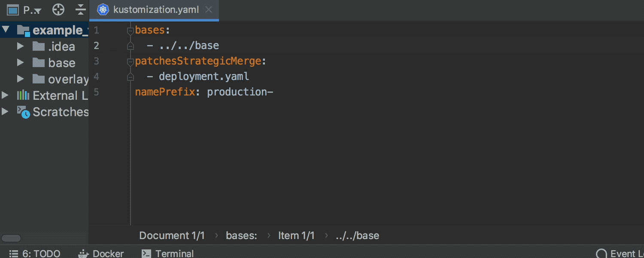Open the Project view dropdown

30,9
